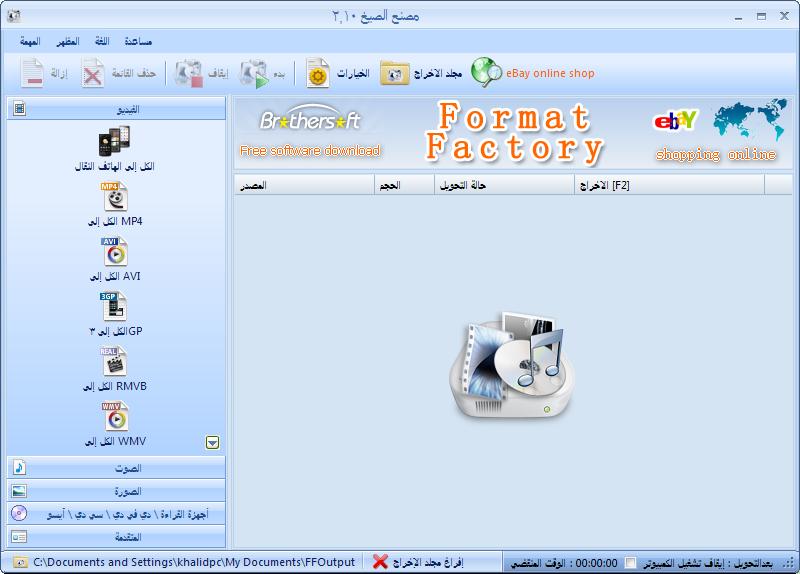
Task: Expand the Picture panel
Action: coord(116,491)
